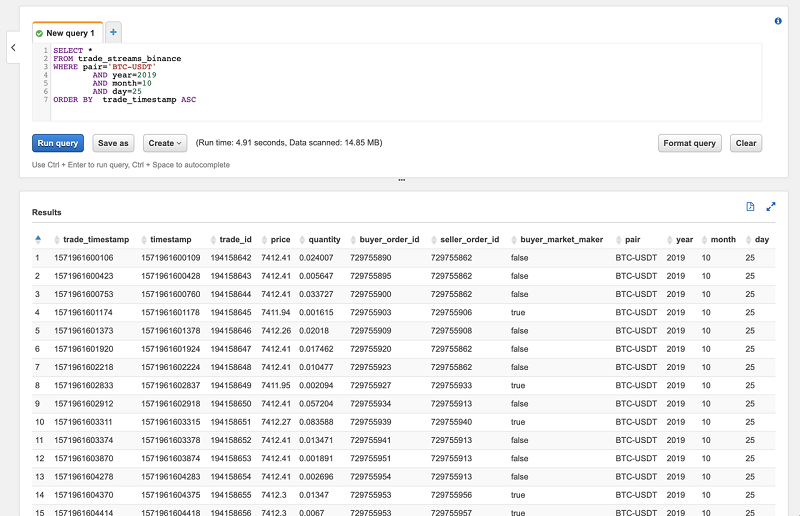Sort by seller_order_id column

tap(465, 239)
